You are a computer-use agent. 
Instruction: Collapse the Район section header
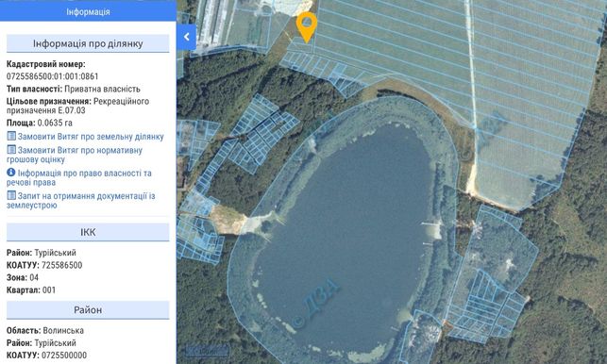[x=88, y=310]
